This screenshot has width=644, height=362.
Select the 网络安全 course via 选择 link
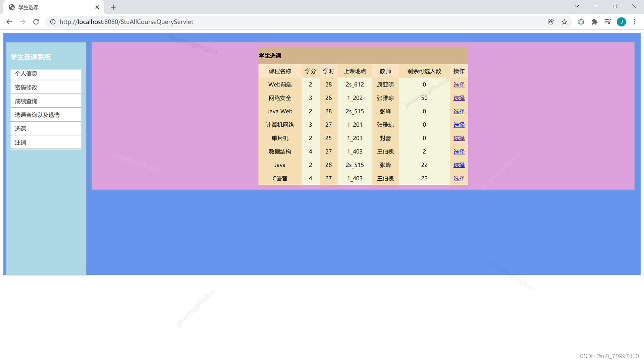pyautogui.click(x=459, y=98)
